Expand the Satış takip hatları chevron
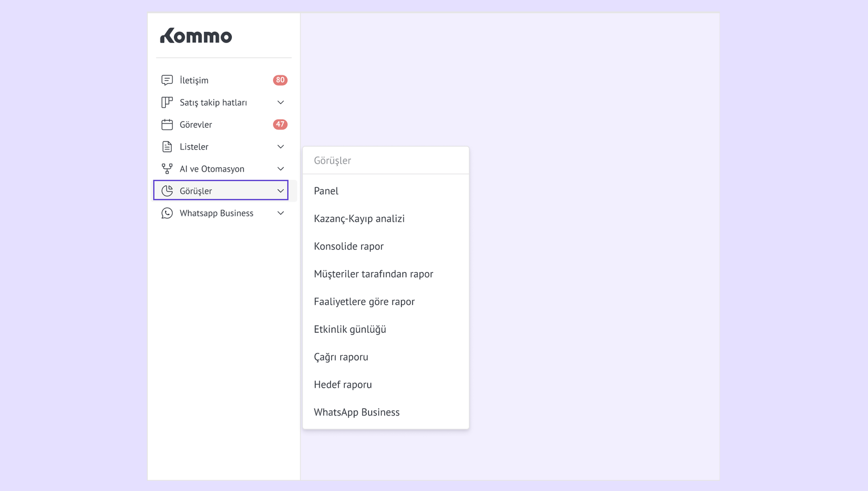Screen dimensions: 868x491 tap(281, 102)
